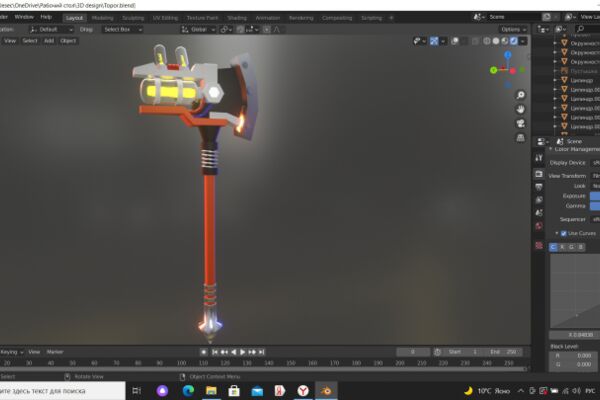600x400 pixels.
Task: Open the Render properties tab icon
Action: pyautogui.click(x=539, y=174)
